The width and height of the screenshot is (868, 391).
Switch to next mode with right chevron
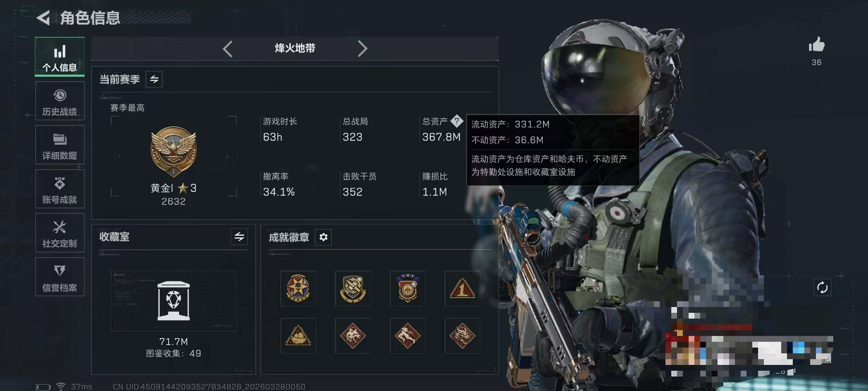point(362,49)
